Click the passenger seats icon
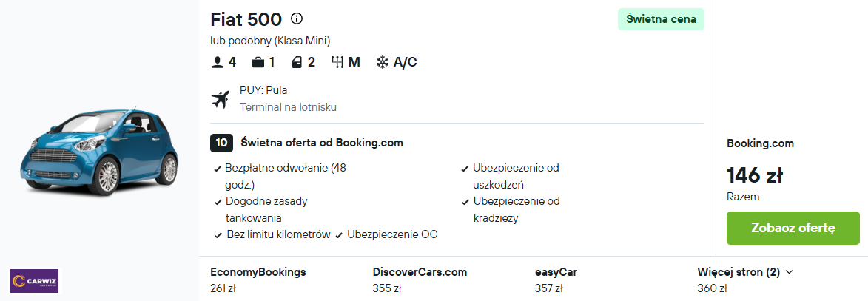868x301 pixels. point(217,63)
